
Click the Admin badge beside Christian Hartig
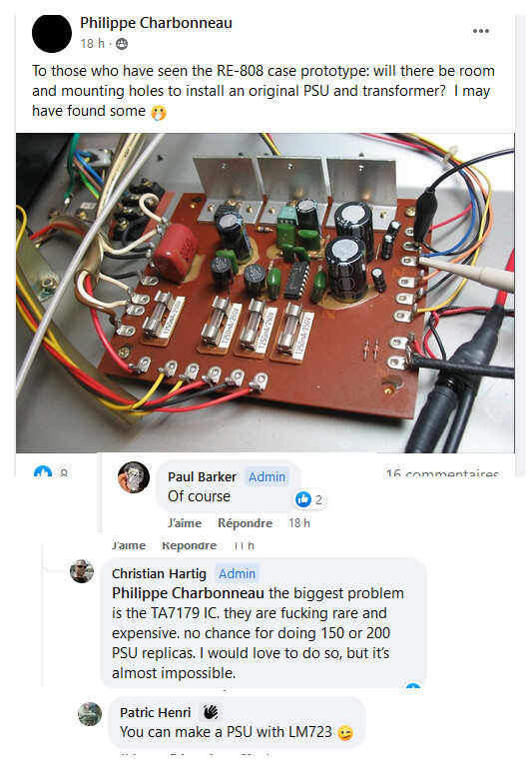(x=237, y=574)
